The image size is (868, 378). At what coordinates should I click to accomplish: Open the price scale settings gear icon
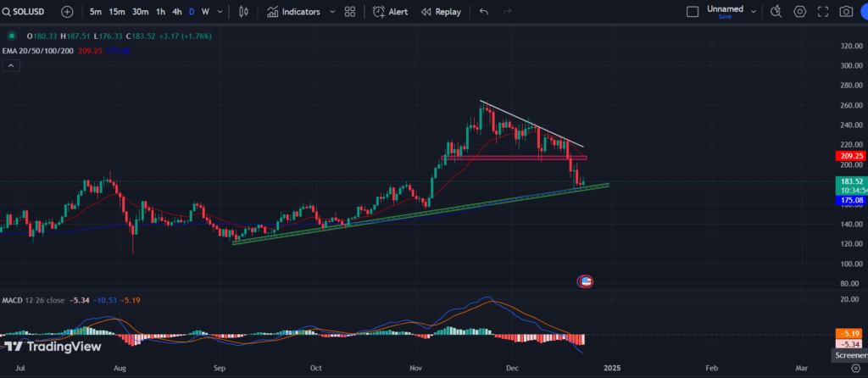(856, 369)
